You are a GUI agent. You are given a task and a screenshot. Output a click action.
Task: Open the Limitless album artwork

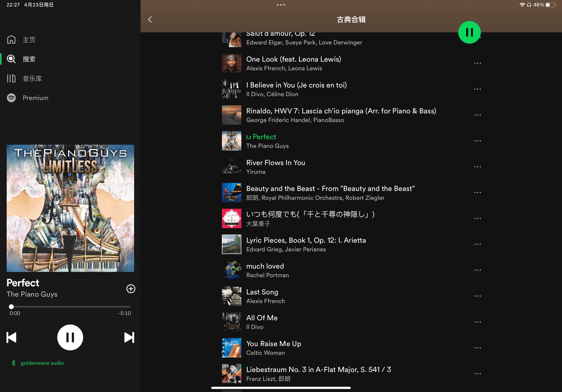(x=70, y=208)
